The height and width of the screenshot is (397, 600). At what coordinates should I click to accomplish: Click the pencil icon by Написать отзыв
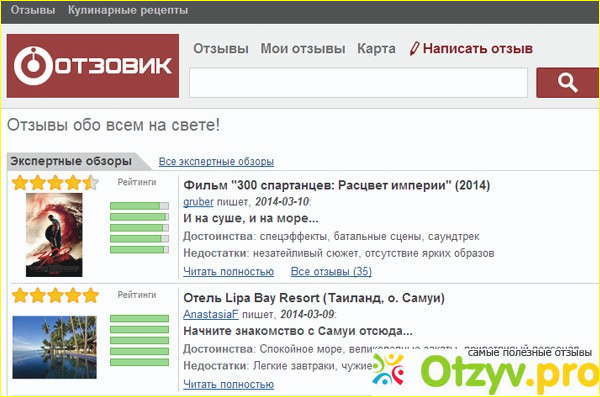pos(414,49)
